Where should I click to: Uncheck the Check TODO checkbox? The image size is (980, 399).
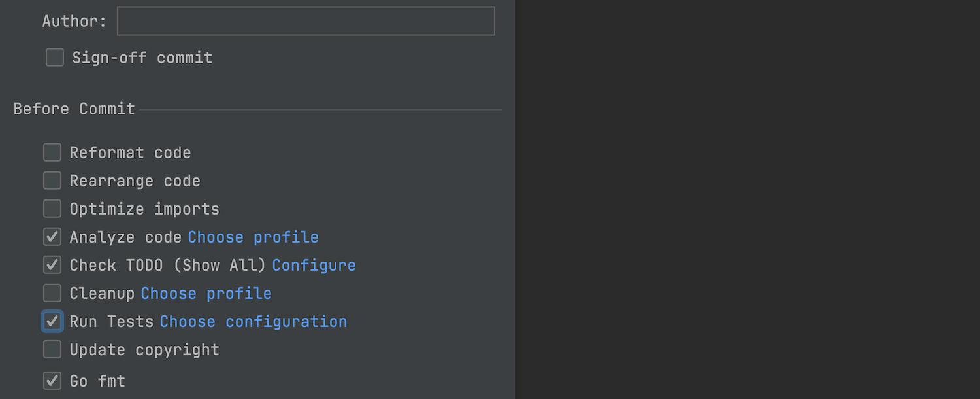click(x=52, y=265)
